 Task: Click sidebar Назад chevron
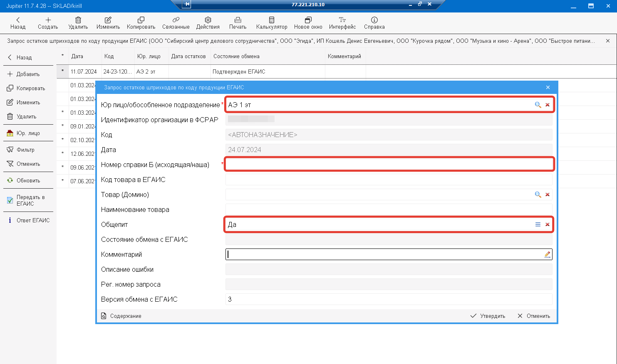10,57
